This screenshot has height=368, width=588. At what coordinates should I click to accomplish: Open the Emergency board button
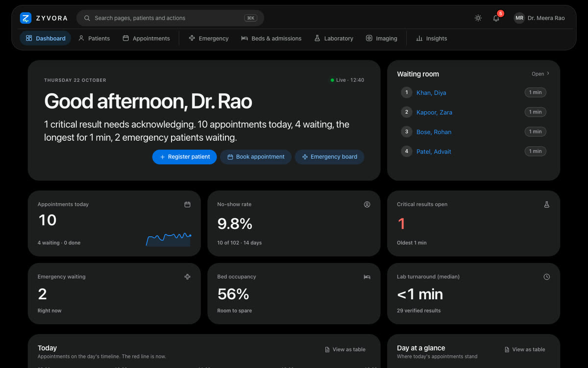click(329, 157)
